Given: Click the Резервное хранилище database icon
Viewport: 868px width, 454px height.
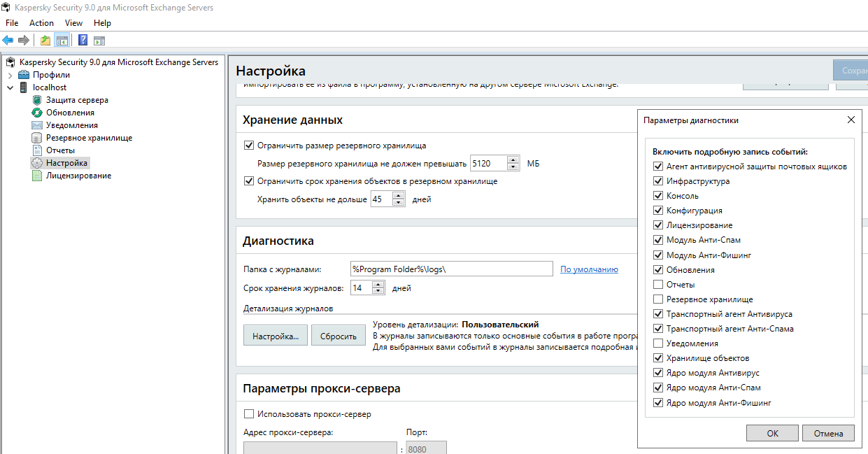Looking at the screenshot, I should pos(37,138).
